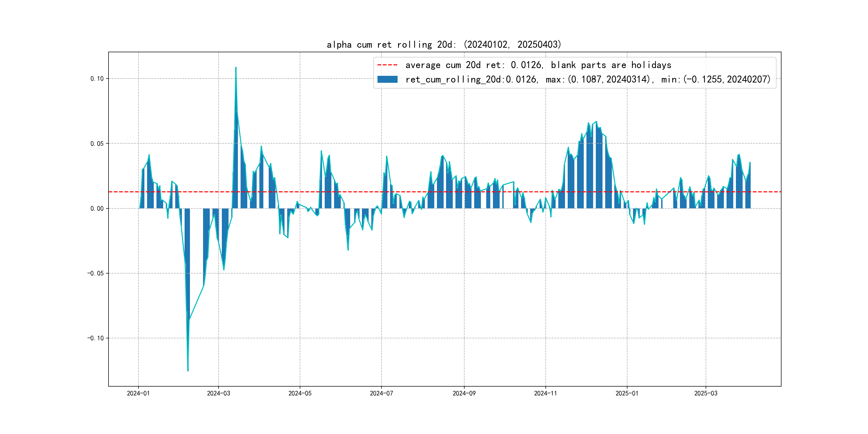Click the 2024-05 x-axis tick label

click(300, 393)
